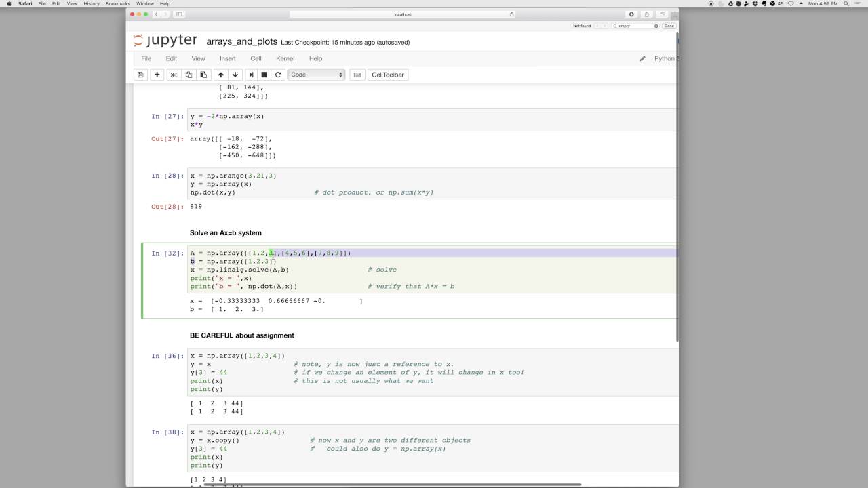Show Safari downloads

[x=632, y=14]
